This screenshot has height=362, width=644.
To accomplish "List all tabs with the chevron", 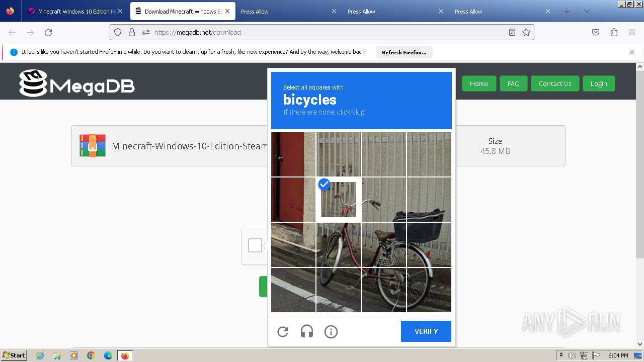I will click(587, 11).
